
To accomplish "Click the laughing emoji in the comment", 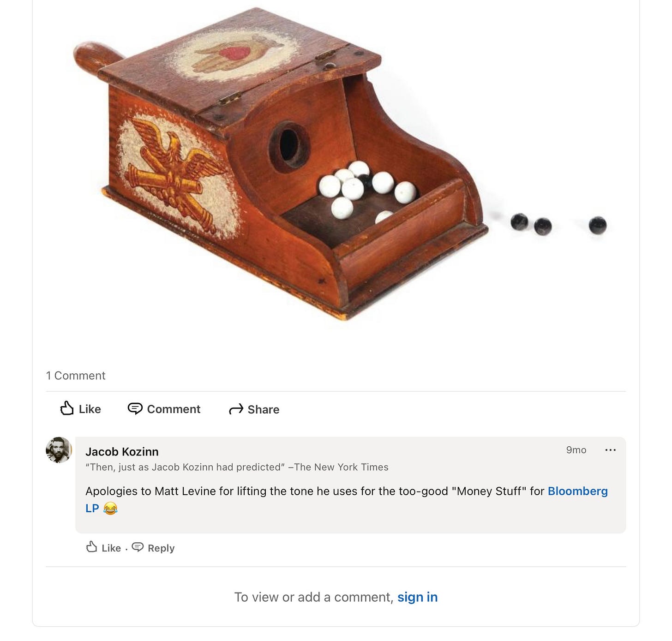I will click(x=110, y=509).
